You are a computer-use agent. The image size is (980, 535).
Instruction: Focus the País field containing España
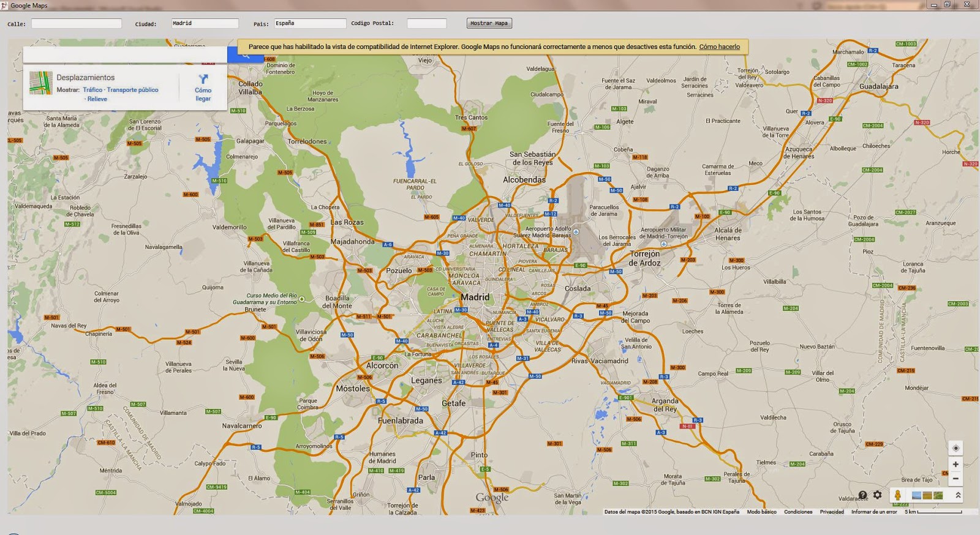point(310,23)
